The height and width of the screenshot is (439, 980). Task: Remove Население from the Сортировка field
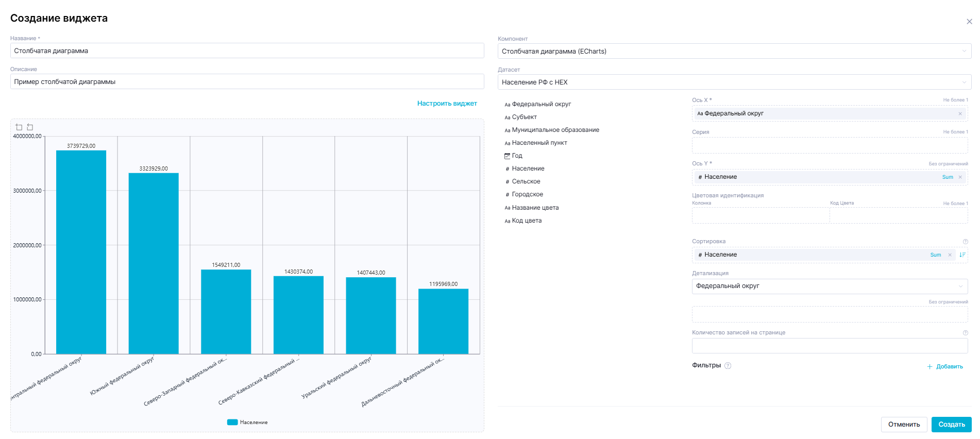click(x=950, y=255)
